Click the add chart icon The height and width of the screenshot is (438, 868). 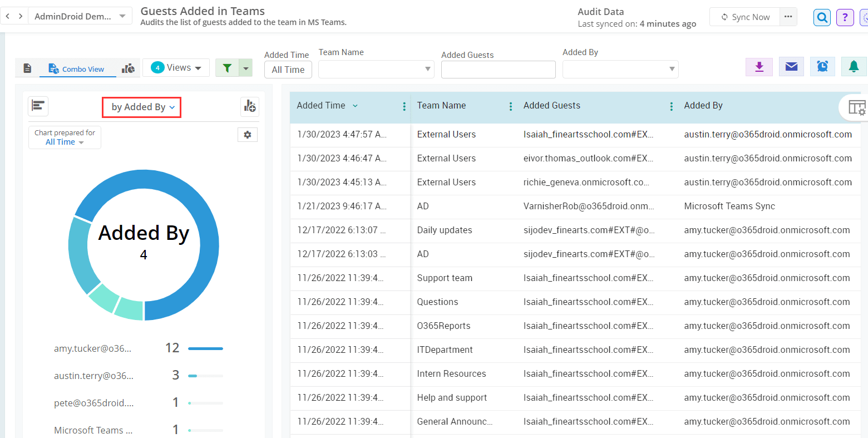coord(250,106)
